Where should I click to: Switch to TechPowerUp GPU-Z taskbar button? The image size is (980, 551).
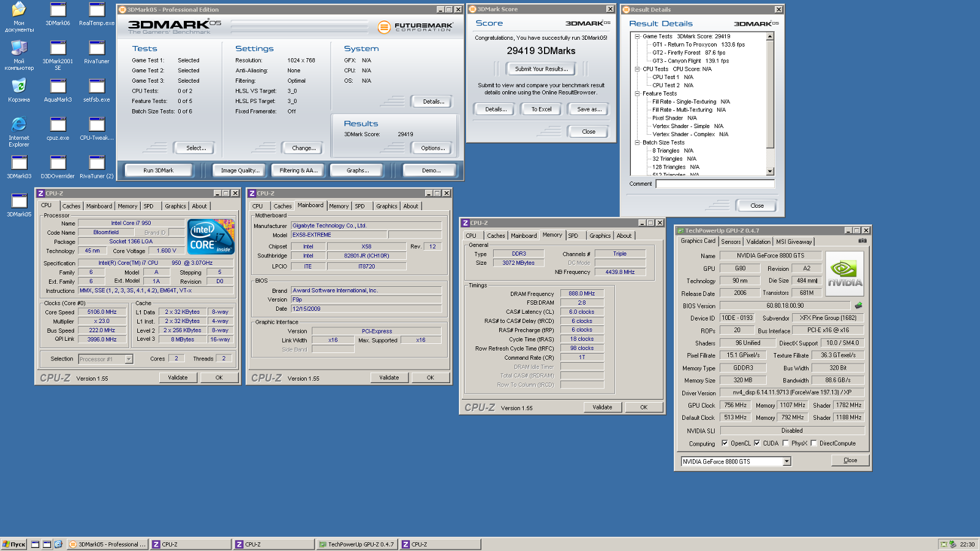[356, 544]
